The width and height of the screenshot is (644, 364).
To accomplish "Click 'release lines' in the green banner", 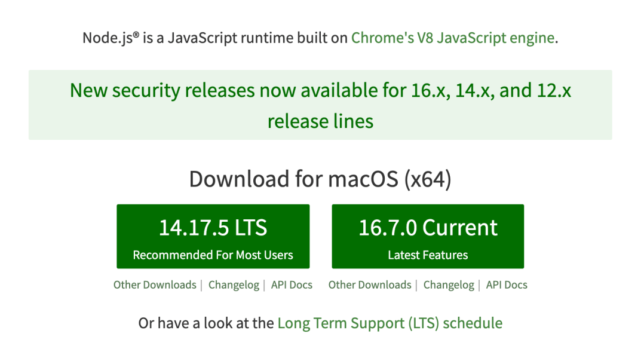I will (320, 121).
